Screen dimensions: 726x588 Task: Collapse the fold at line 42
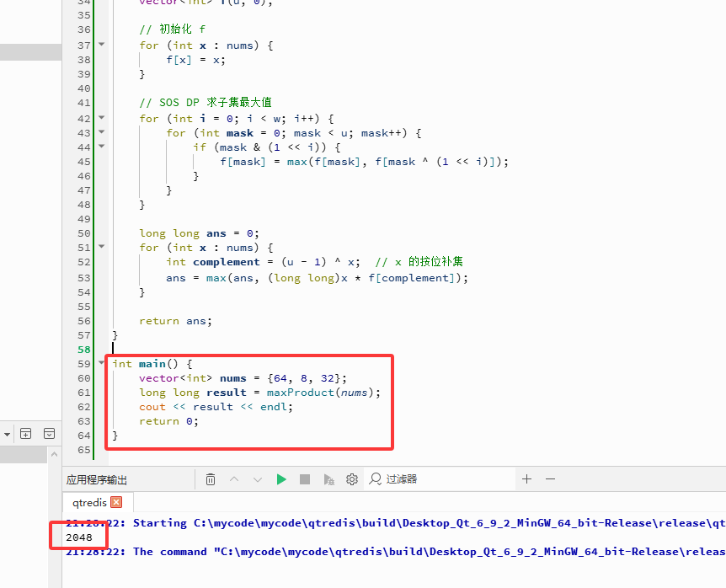coord(101,118)
